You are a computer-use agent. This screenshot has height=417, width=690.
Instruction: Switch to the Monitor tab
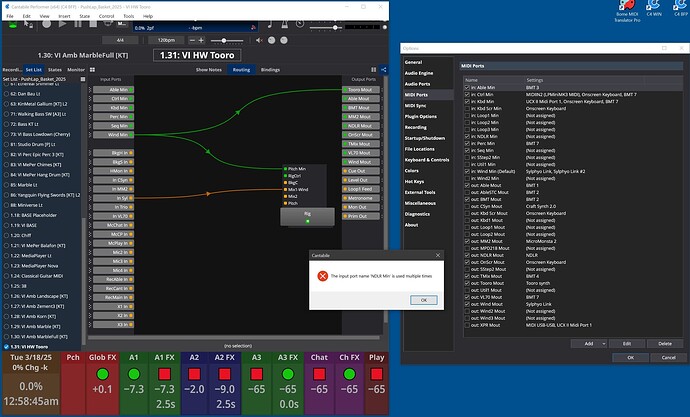tap(76, 70)
